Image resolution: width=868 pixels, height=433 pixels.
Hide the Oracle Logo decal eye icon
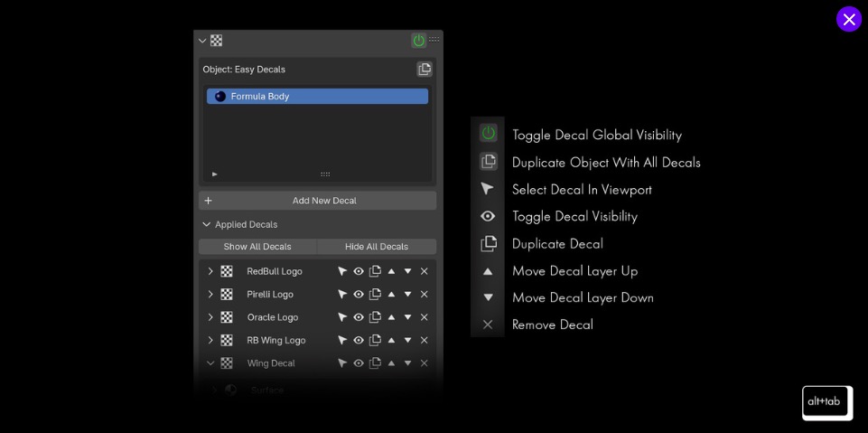tap(359, 317)
